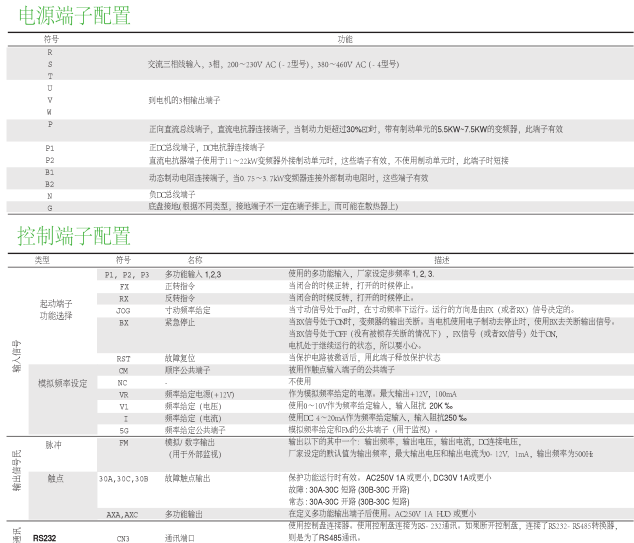Select the AXA,AXC terminal symbol

click(123, 513)
